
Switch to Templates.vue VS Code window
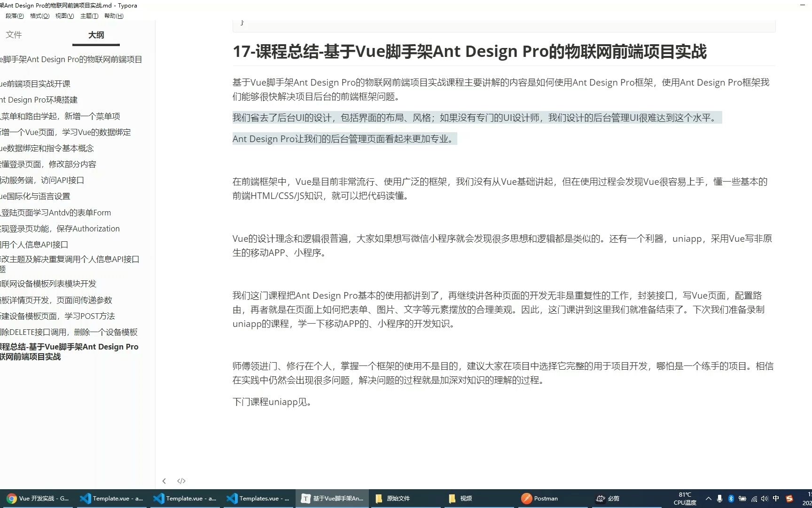point(258,498)
